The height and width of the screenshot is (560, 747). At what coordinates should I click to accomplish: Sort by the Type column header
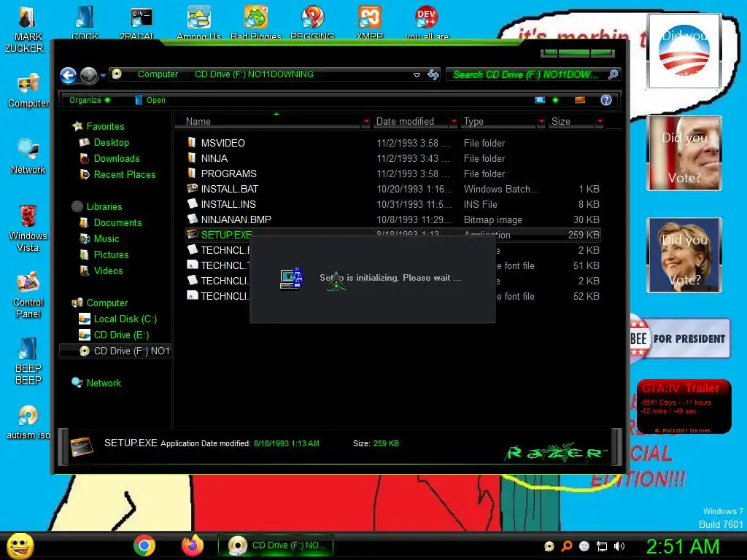498,122
